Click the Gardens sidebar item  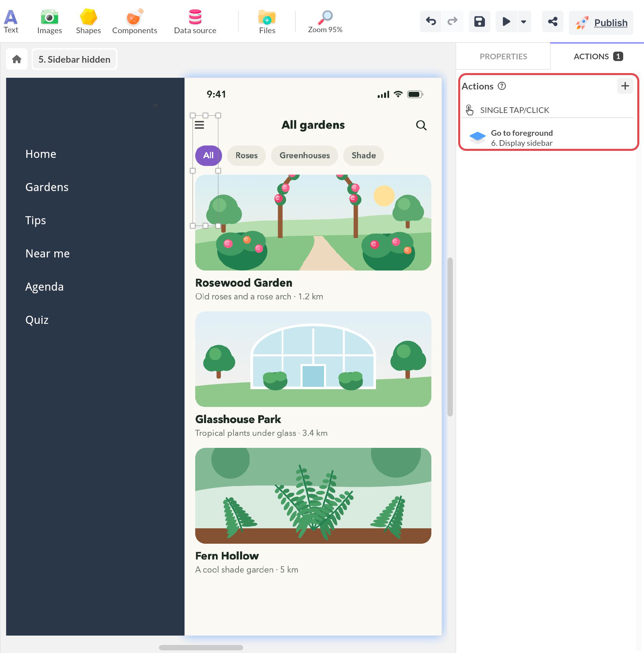47,187
